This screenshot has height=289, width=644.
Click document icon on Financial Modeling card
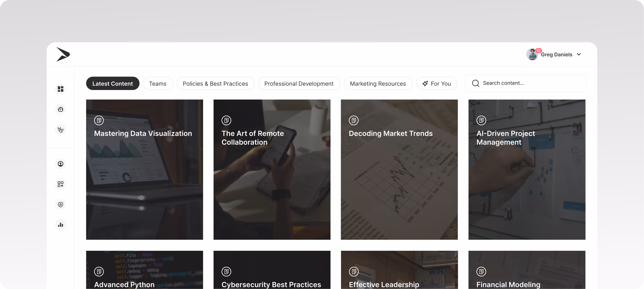click(481, 272)
